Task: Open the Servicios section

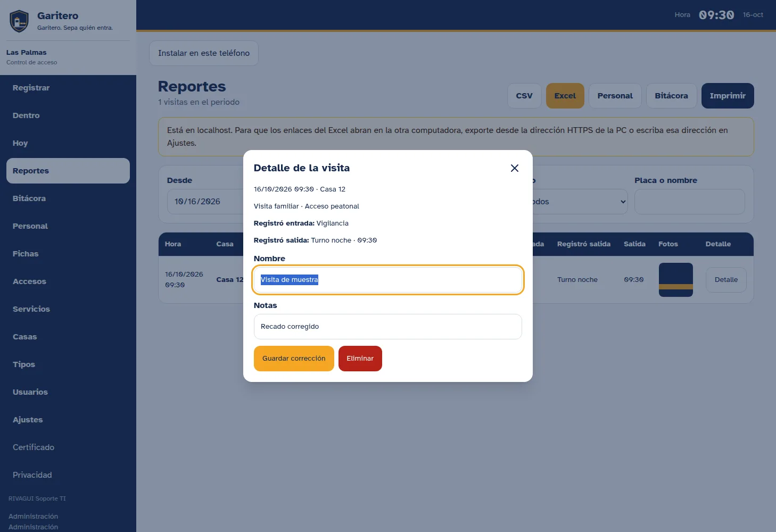Action: tap(68, 309)
